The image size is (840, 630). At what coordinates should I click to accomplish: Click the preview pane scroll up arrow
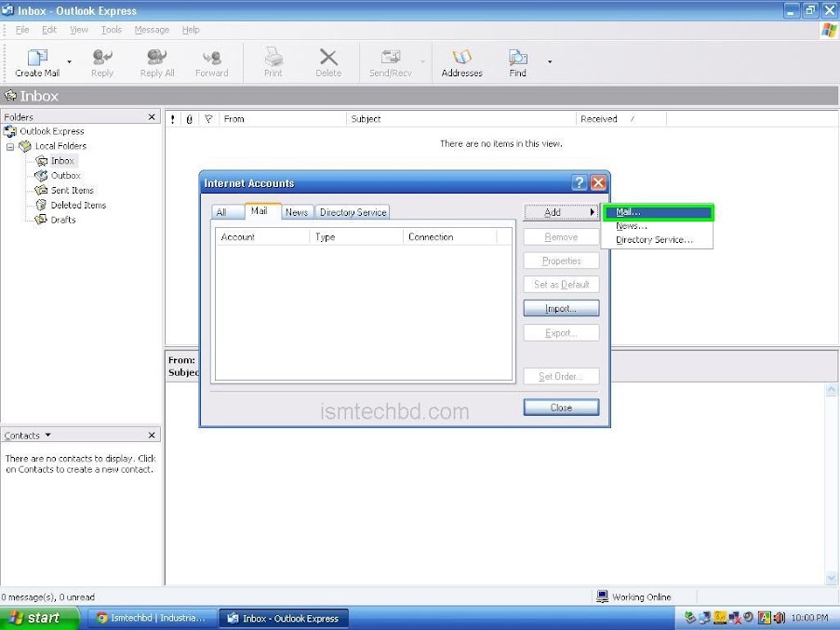tap(832, 390)
